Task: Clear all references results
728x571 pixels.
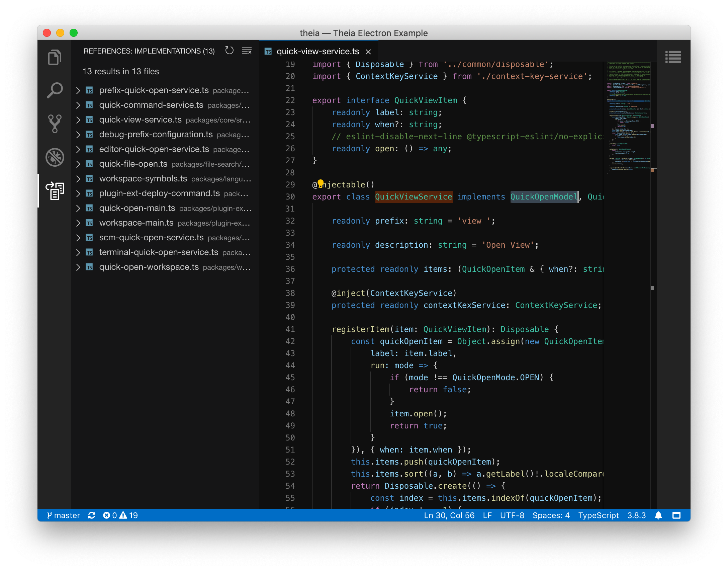Action: tap(247, 51)
